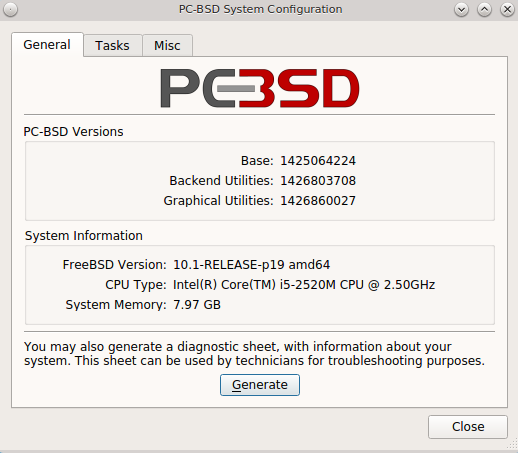Click the Generate diagnostic sheet button
This screenshot has width=518, height=453.
tap(260, 385)
